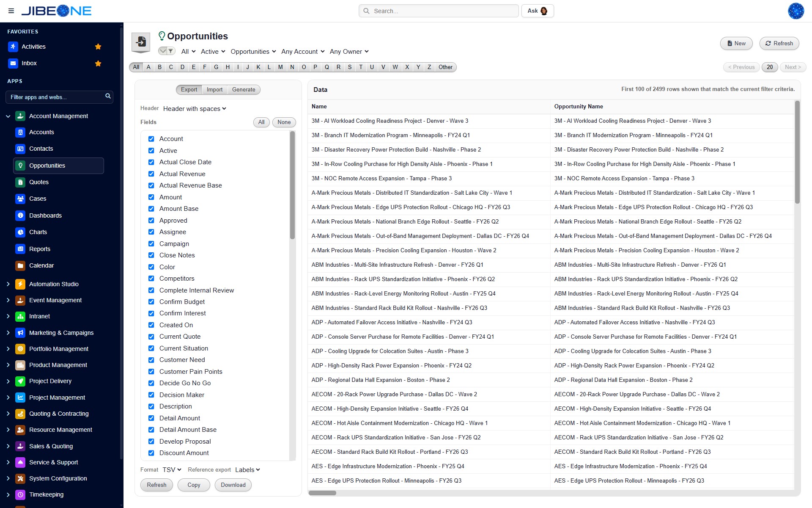This screenshot has width=812, height=508.
Task: Click the data table vertical scrollbar
Action: click(x=797, y=152)
